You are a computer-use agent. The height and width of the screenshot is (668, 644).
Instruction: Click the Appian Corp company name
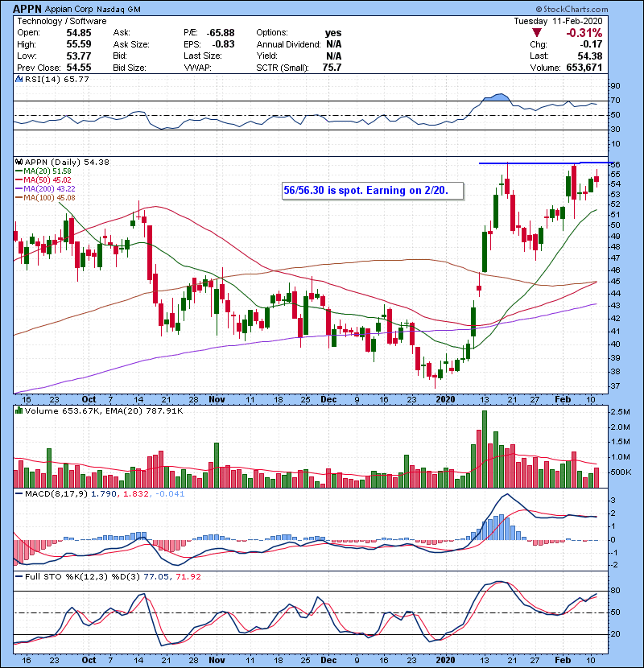click(x=69, y=10)
